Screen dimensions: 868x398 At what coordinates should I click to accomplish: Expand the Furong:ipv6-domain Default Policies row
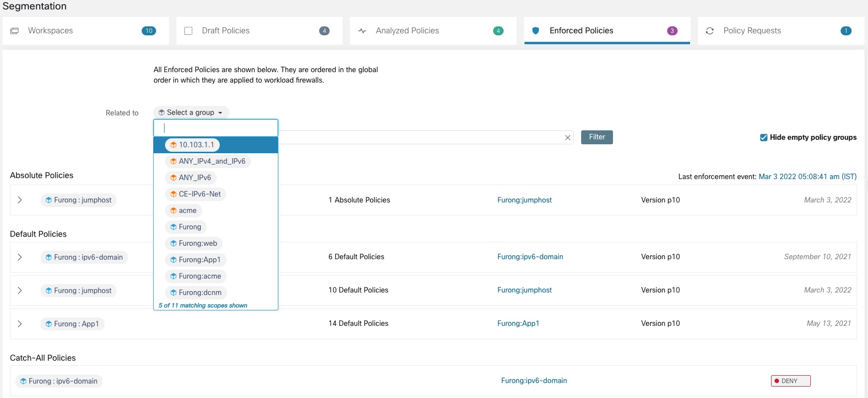point(20,257)
